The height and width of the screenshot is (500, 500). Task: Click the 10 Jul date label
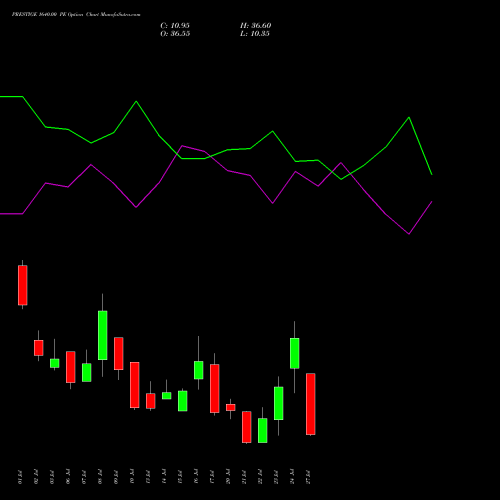(x=132, y=477)
